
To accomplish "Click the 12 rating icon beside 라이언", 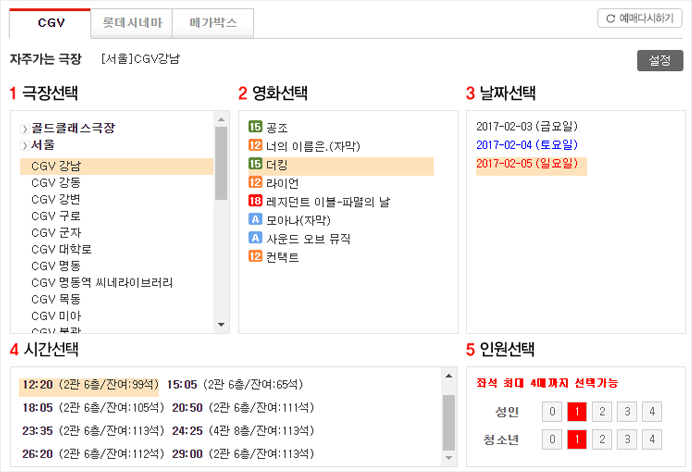I will (x=255, y=183).
